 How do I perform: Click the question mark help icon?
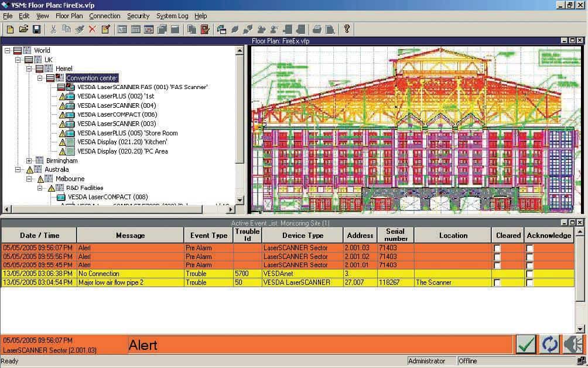point(347,29)
